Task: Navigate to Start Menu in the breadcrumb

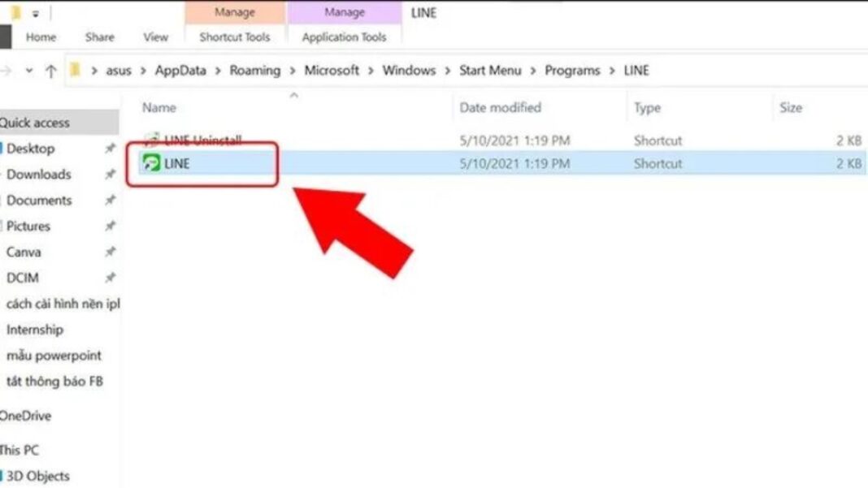Action: click(x=490, y=71)
